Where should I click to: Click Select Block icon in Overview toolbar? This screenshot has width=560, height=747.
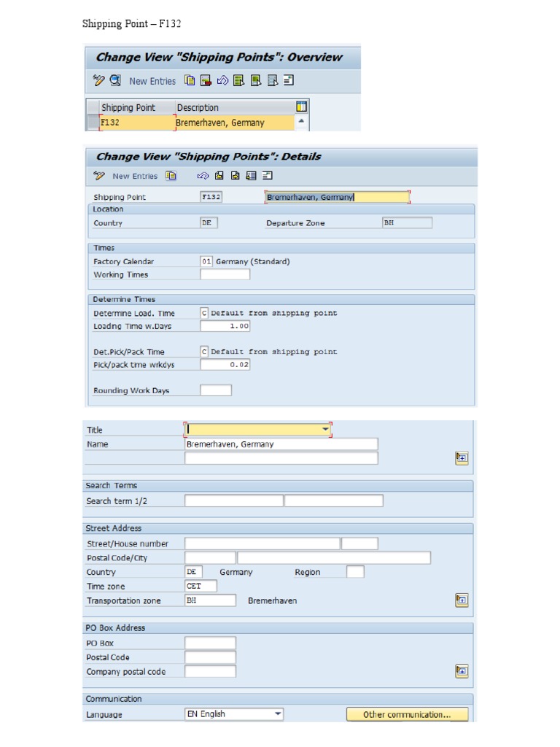[x=256, y=80]
